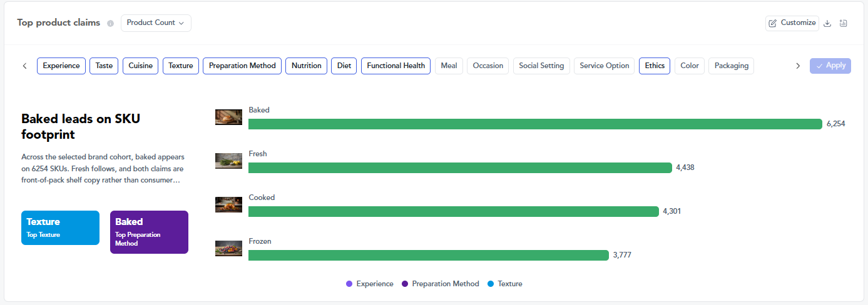868x305 pixels.
Task: Click the Cooked green bar
Action: [454, 211]
